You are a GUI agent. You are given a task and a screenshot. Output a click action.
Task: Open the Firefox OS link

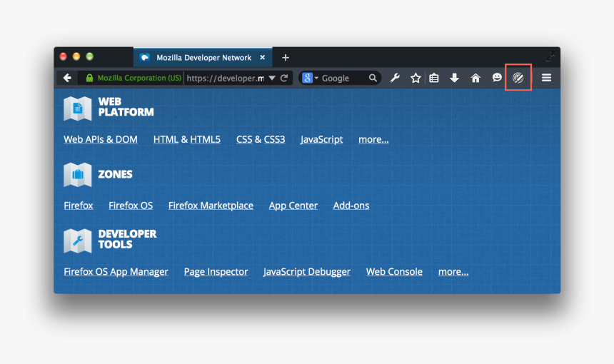click(x=131, y=206)
